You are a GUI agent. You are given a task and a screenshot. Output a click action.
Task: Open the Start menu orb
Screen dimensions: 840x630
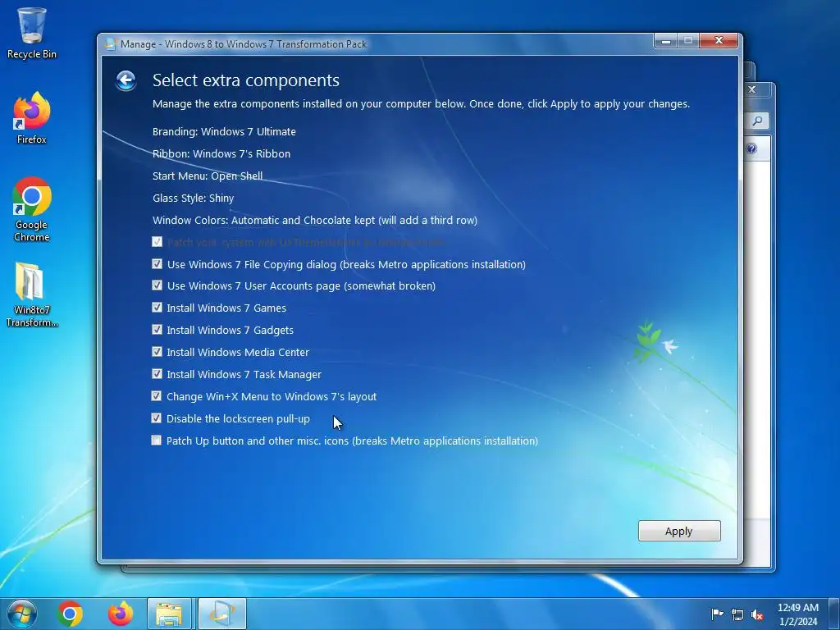(x=22, y=614)
